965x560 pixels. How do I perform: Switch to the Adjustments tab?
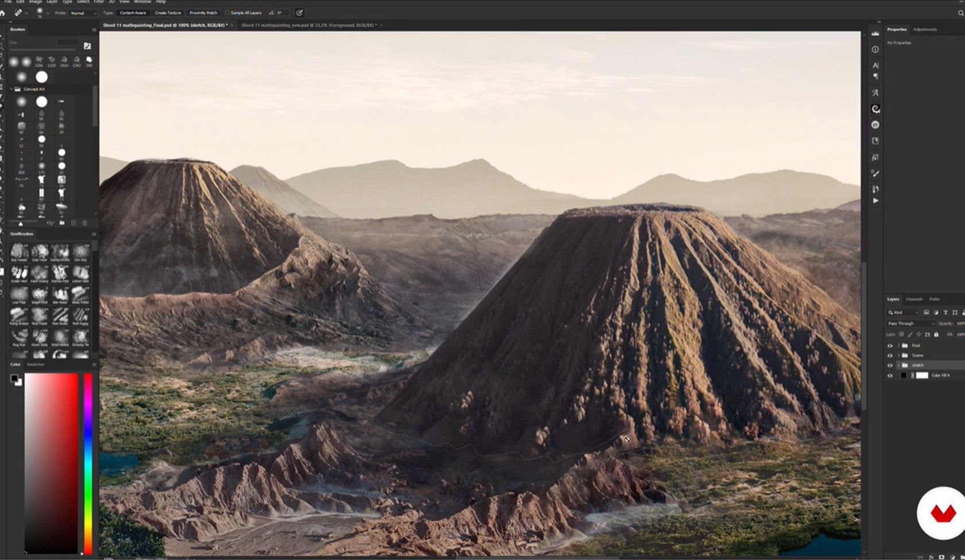[925, 29]
